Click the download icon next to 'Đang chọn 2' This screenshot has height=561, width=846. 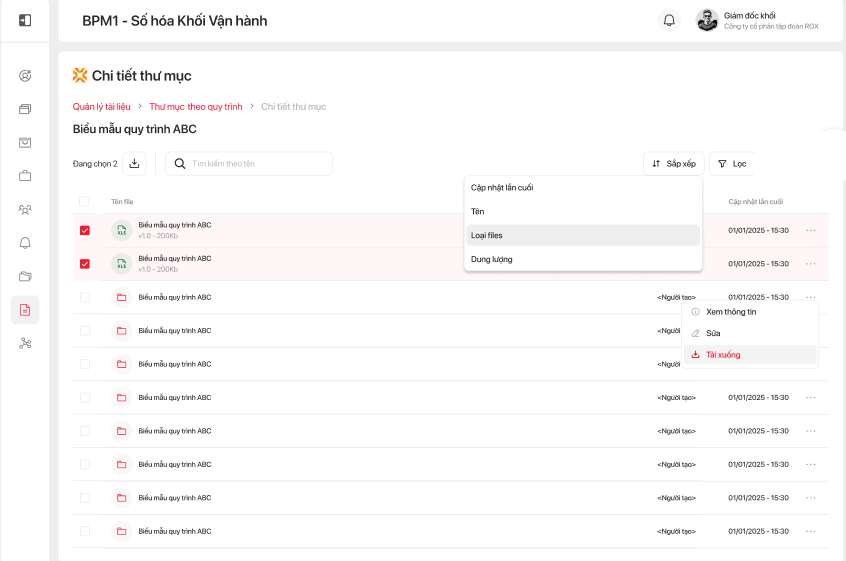click(135, 164)
